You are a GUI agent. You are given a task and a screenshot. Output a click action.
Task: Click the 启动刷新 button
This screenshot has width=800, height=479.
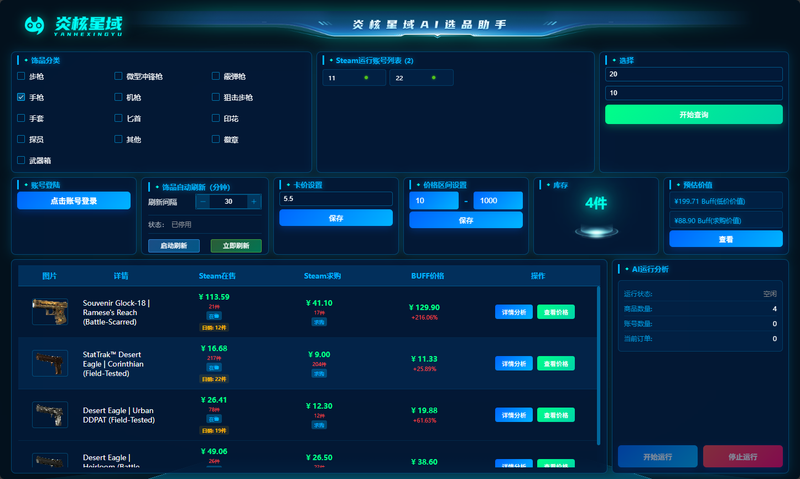(x=173, y=245)
